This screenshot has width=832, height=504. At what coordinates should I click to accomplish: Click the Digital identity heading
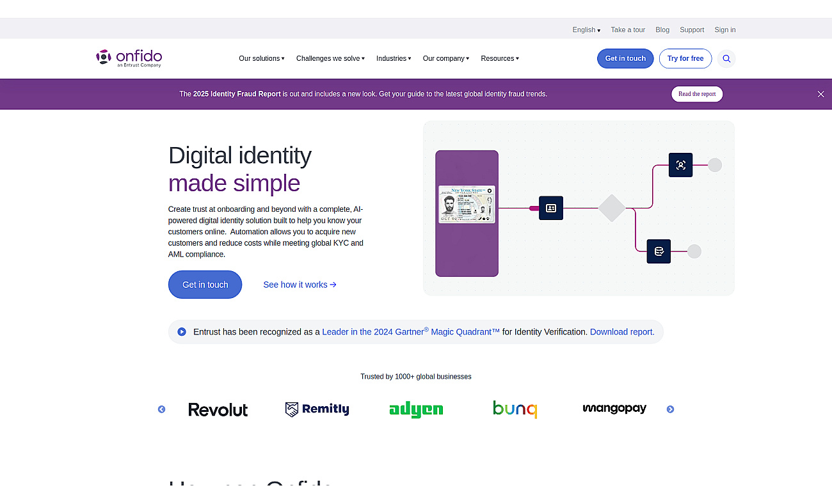[240, 155]
